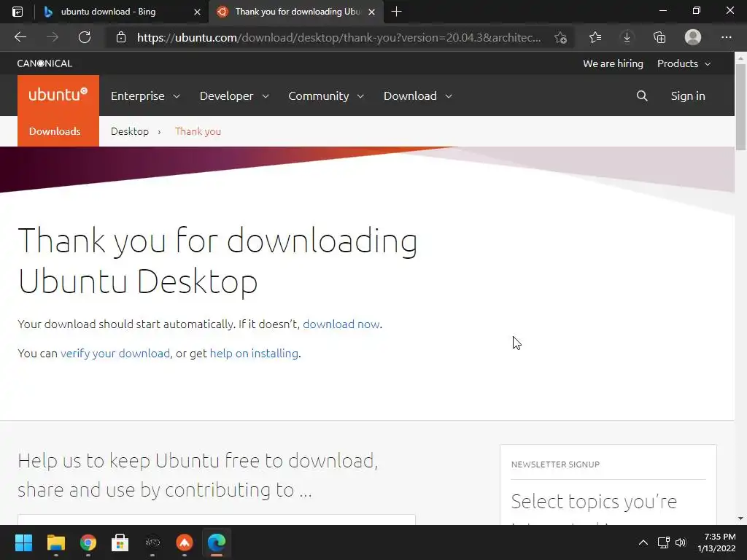
Task: Click the scrollbar down arrow
Action: pyautogui.click(x=740, y=518)
